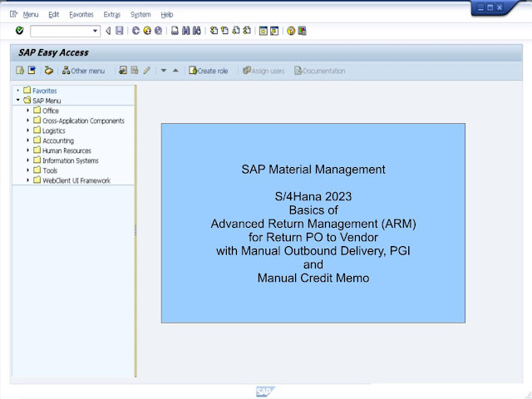Expand the Information Systems folder node
This screenshot has height=399, width=532.
pyautogui.click(x=27, y=160)
